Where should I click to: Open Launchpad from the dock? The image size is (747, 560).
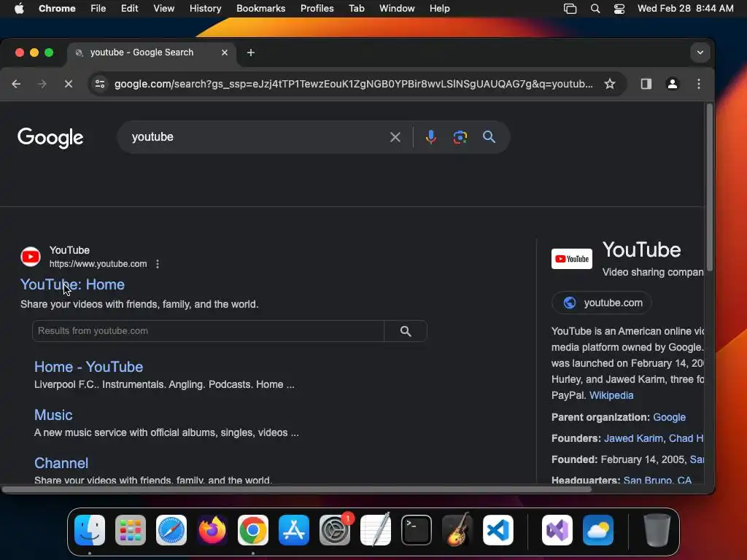[x=131, y=530]
